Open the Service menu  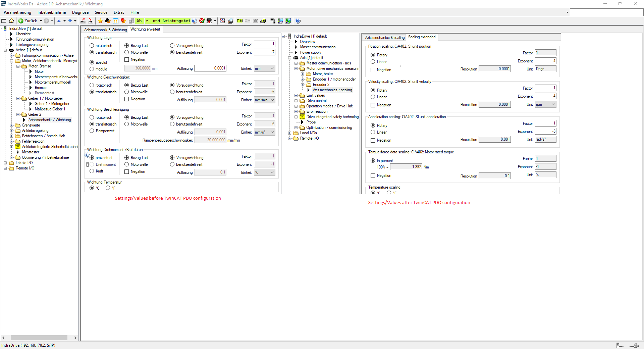[101, 12]
